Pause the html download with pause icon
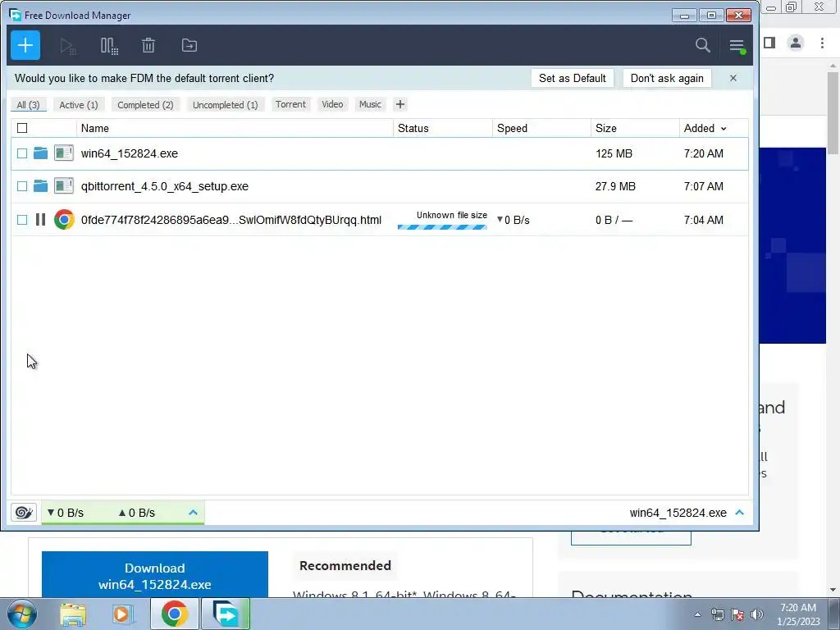Viewport: 840px width, 630px height. [x=40, y=220]
